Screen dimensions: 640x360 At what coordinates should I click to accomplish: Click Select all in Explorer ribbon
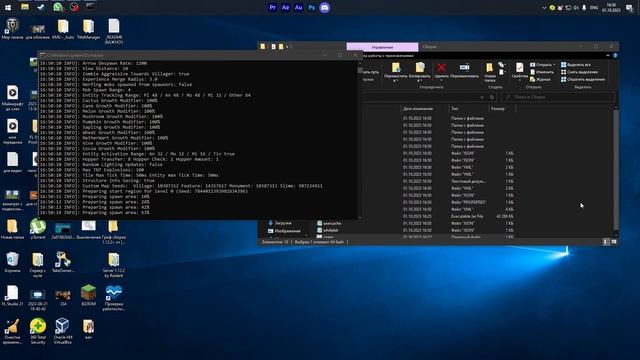point(576,65)
